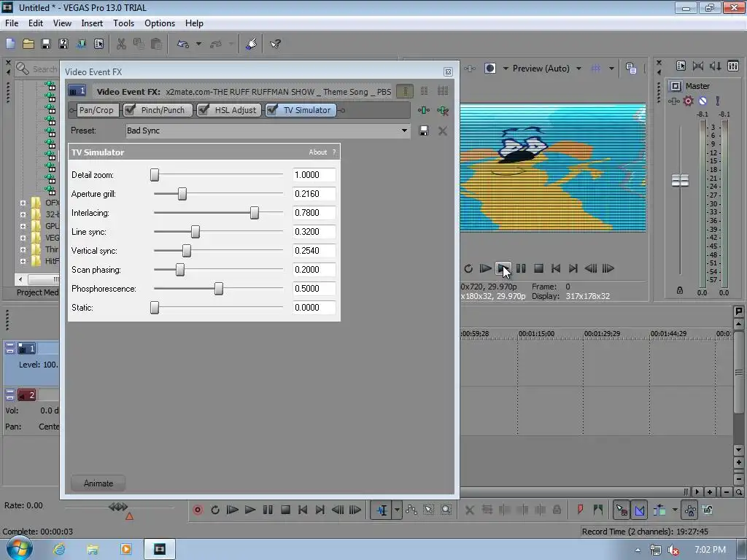Click the Open folder toolbar icon

(x=28, y=44)
